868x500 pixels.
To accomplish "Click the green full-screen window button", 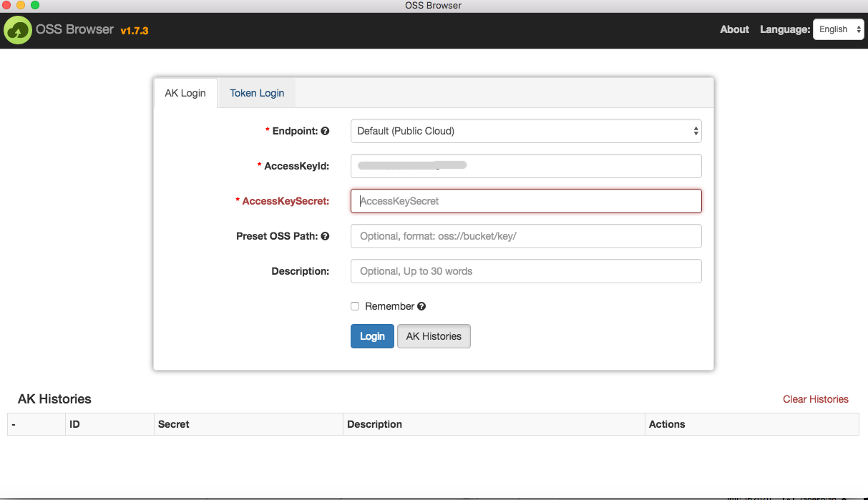I will point(35,5).
